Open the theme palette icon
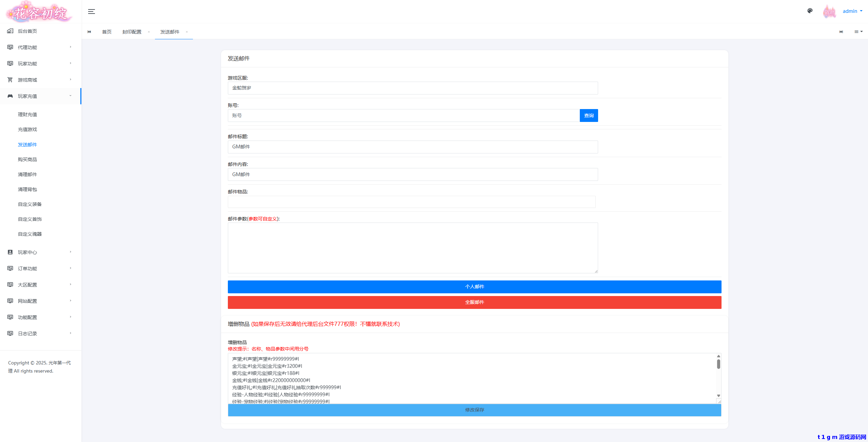Screen dimensions: 868x442 (810, 11)
